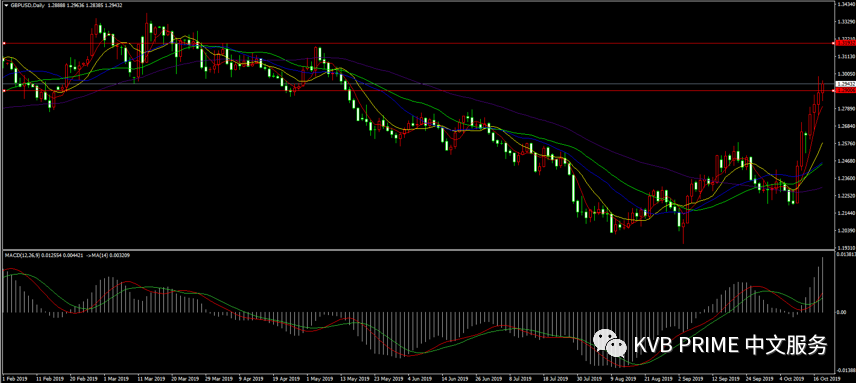Click the WeChat logo icon in watermark

610,343
